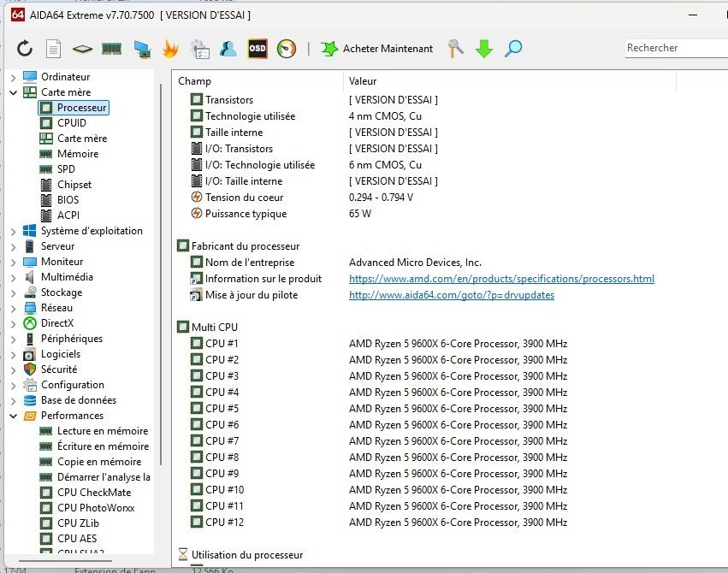Open the aida64 driver updates link
The width and height of the screenshot is (728, 573).
point(451,295)
